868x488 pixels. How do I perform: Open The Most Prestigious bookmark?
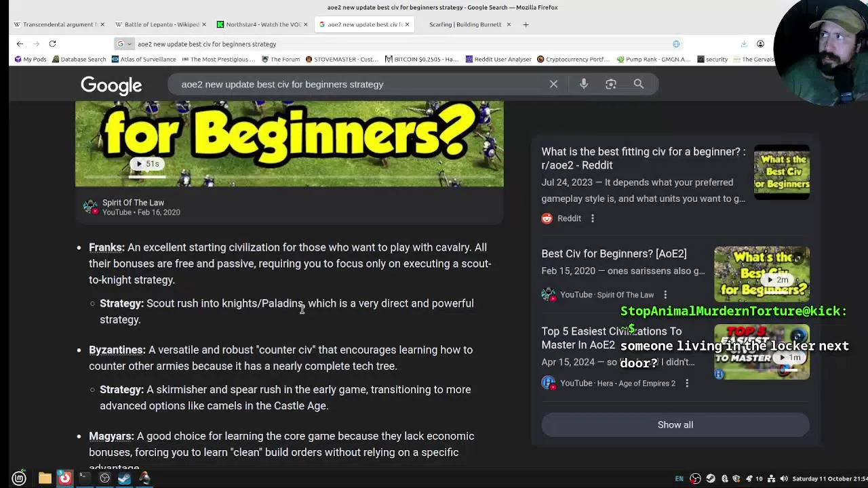coord(218,59)
